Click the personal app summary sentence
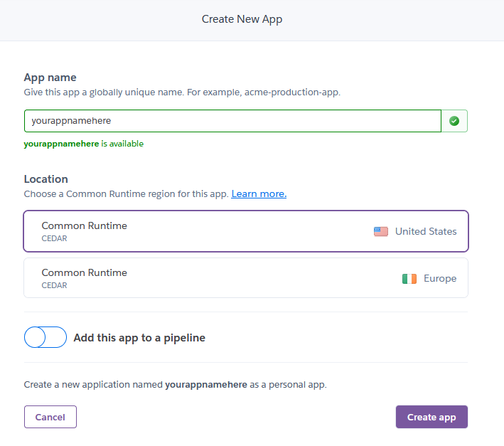Viewport: 504px width, 446px height. click(175, 385)
